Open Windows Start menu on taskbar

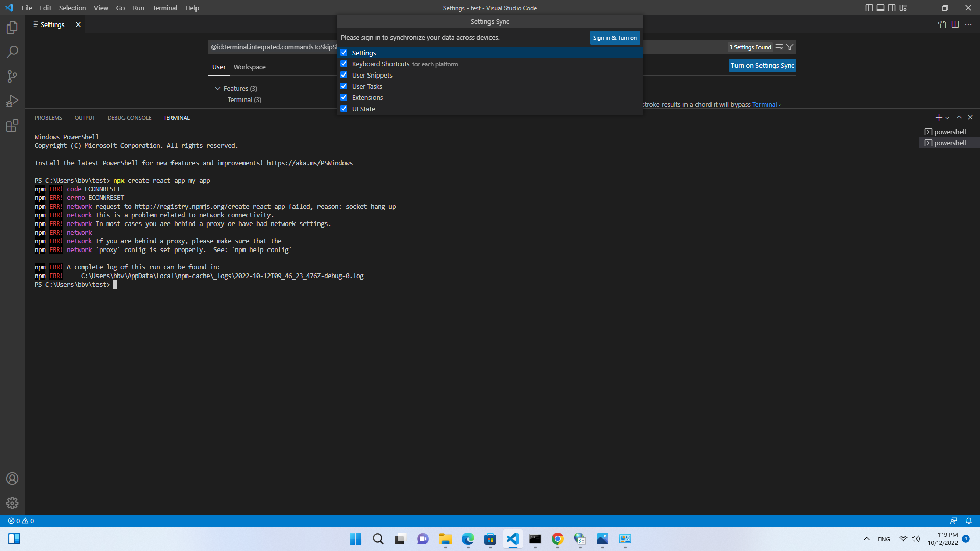coord(355,539)
